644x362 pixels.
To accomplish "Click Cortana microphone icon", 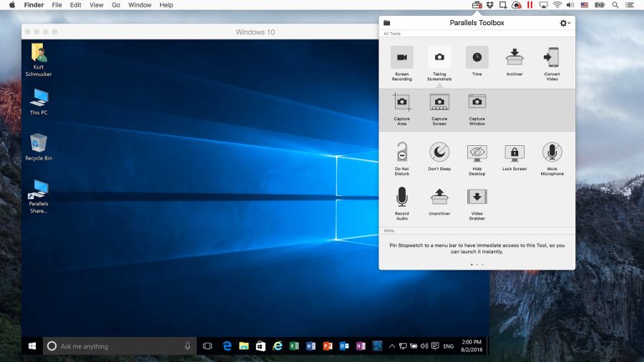I will (x=187, y=346).
